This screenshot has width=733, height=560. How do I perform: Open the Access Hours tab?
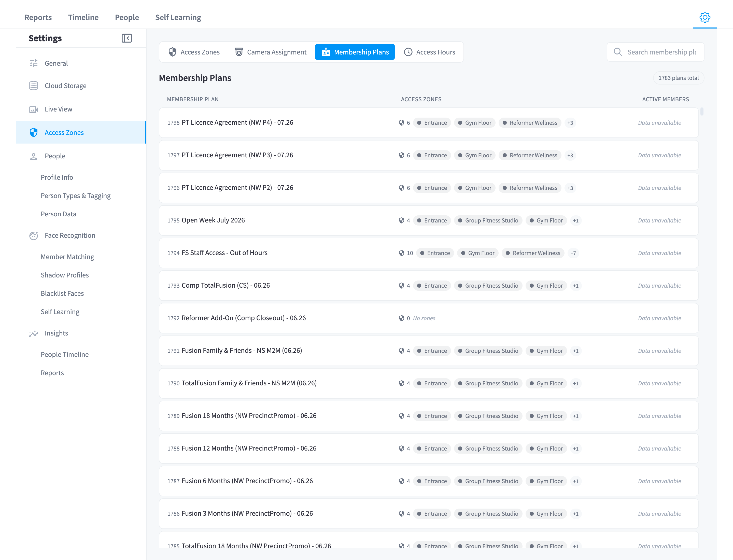click(429, 52)
